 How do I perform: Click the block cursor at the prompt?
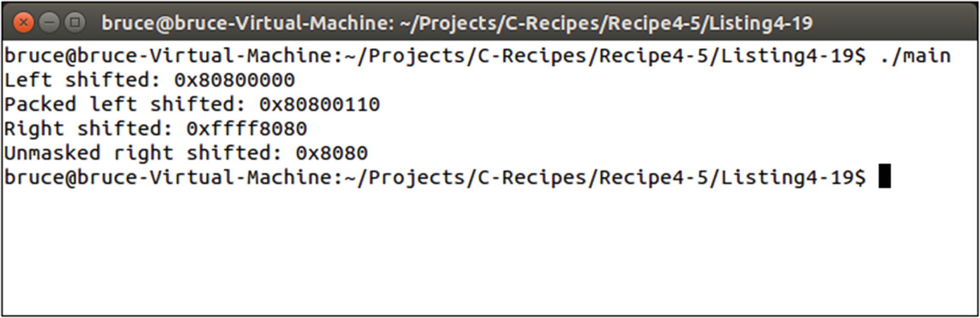(x=885, y=176)
